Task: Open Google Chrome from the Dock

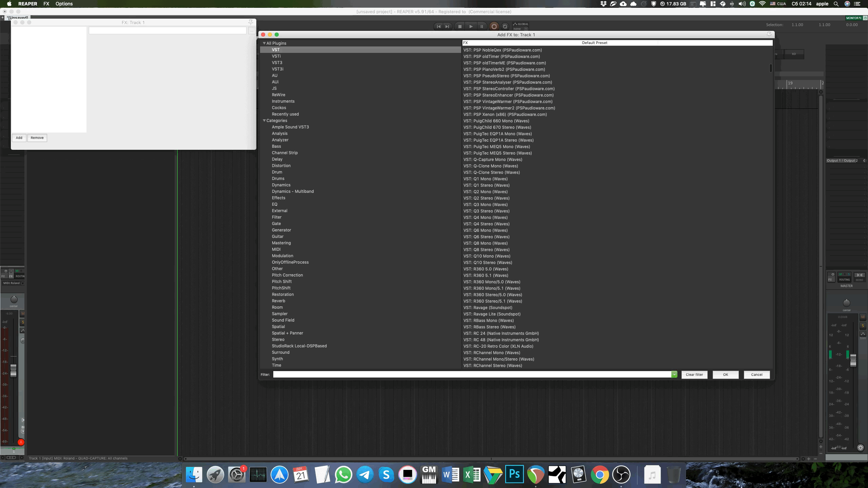Action: 599,474
